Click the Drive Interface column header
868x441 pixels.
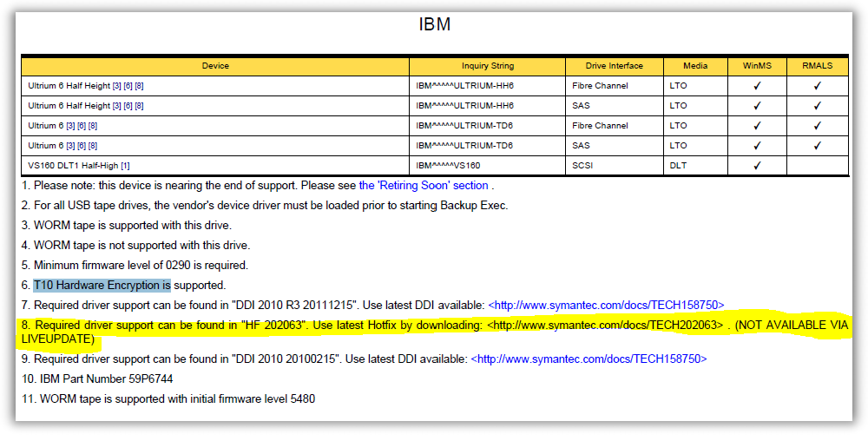pos(614,66)
